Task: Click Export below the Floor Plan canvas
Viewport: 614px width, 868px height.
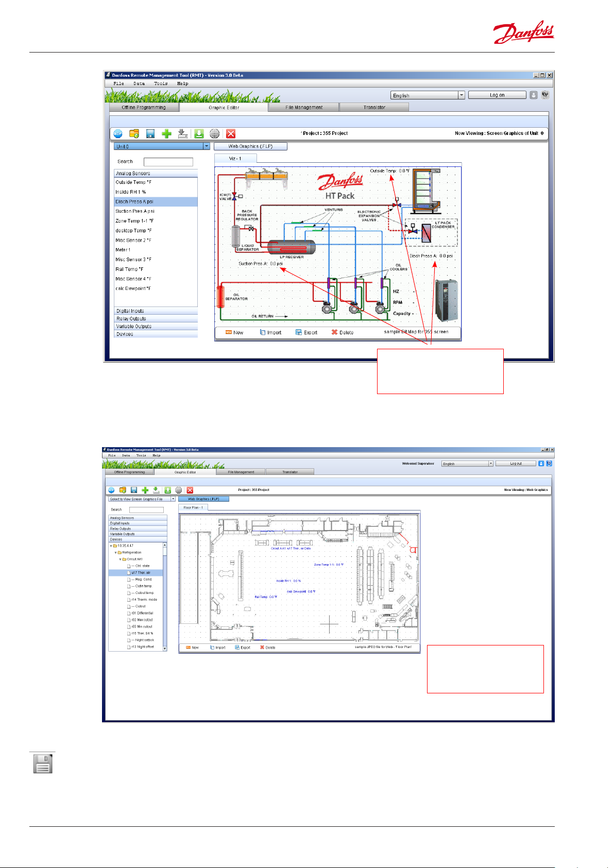Action: (243, 648)
